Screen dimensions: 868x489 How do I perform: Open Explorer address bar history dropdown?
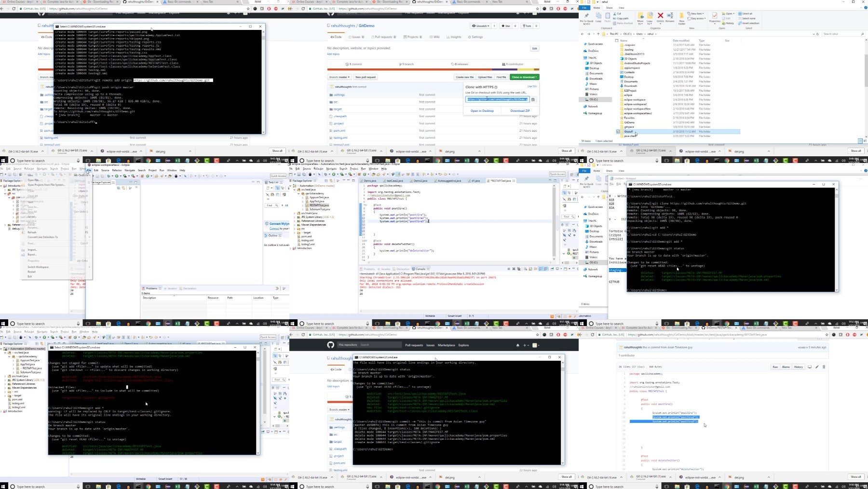[x=813, y=34]
